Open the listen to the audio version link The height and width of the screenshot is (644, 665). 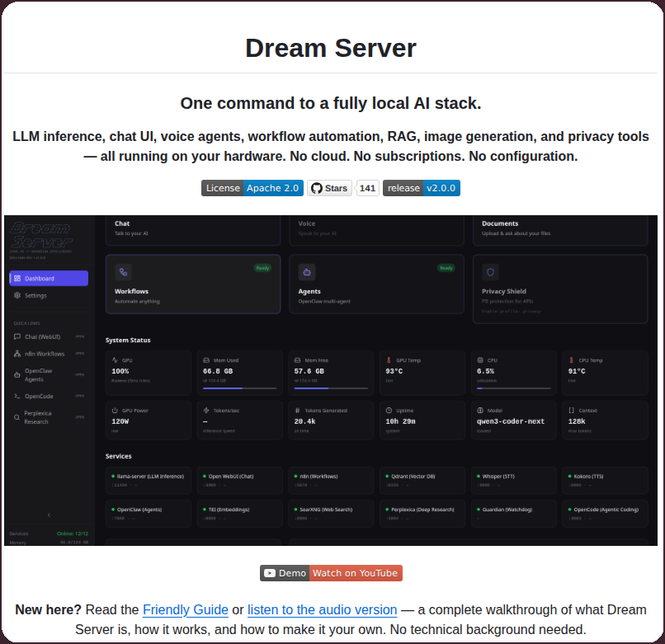(323, 609)
